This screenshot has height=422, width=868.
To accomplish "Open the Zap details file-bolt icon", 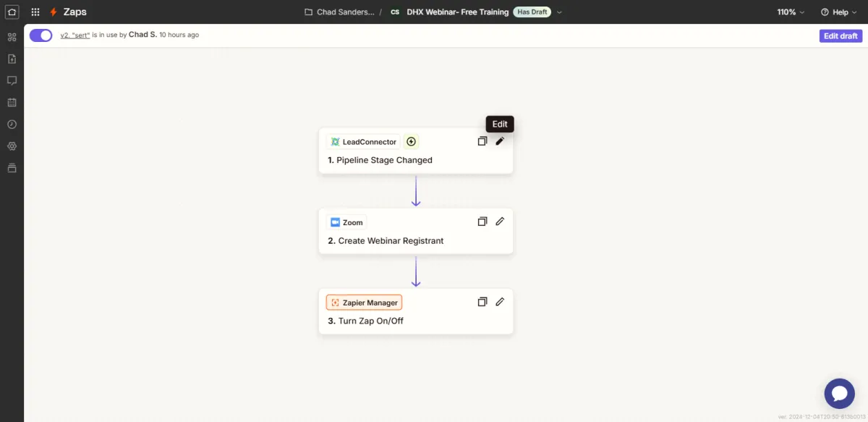I will click(12, 59).
